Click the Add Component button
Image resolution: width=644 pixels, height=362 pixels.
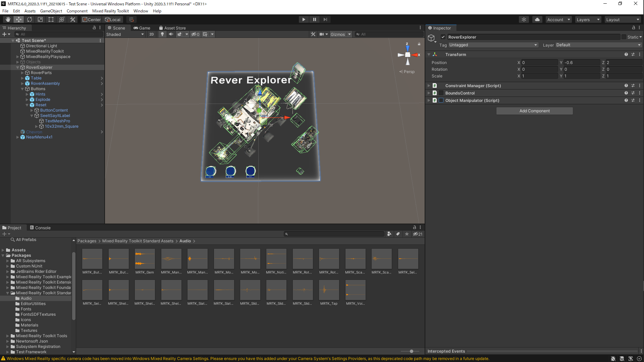pyautogui.click(x=534, y=111)
